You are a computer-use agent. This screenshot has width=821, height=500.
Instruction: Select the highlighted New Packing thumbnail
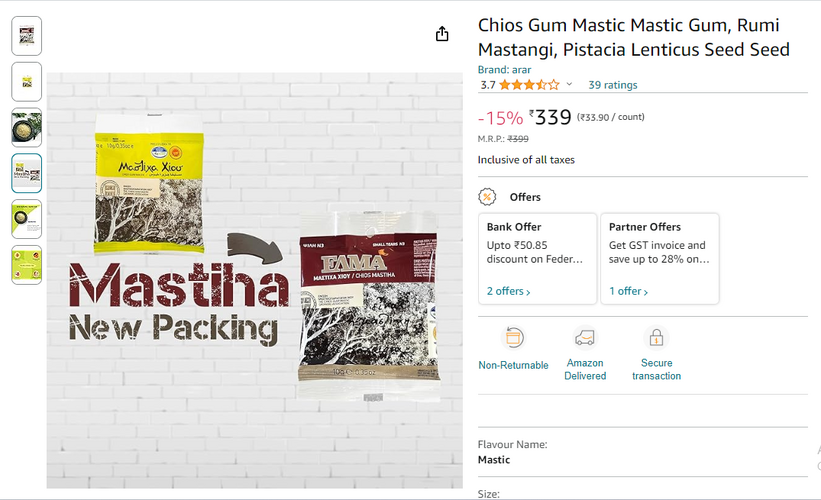26,173
